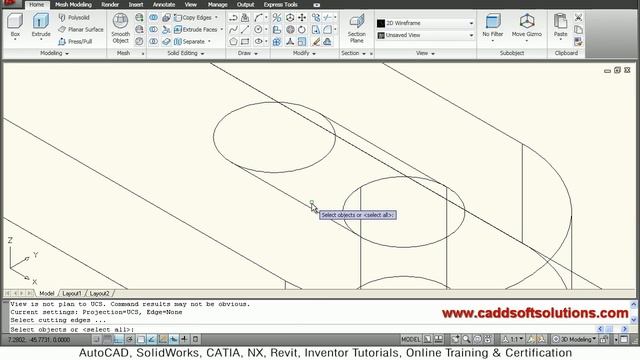Open the 3D Modeling workspace dropdown
Screen dimensions: 640x360
pyautogui.click(x=575, y=339)
